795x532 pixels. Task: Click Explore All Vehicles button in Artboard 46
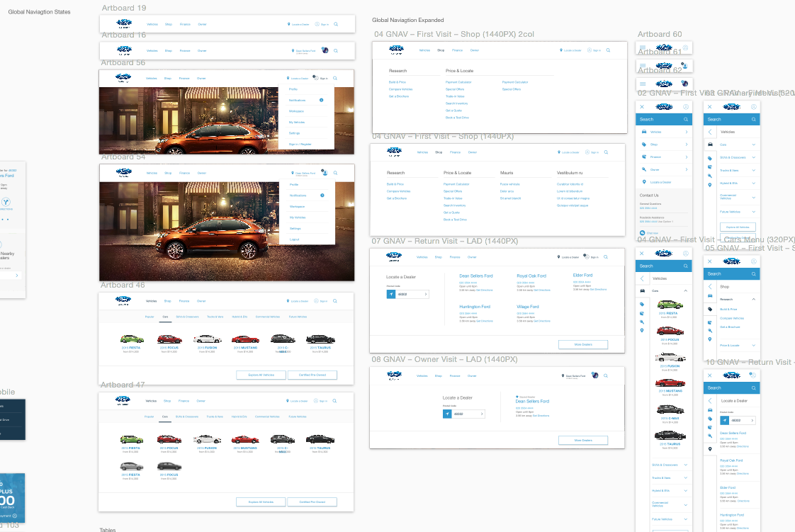click(261, 375)
